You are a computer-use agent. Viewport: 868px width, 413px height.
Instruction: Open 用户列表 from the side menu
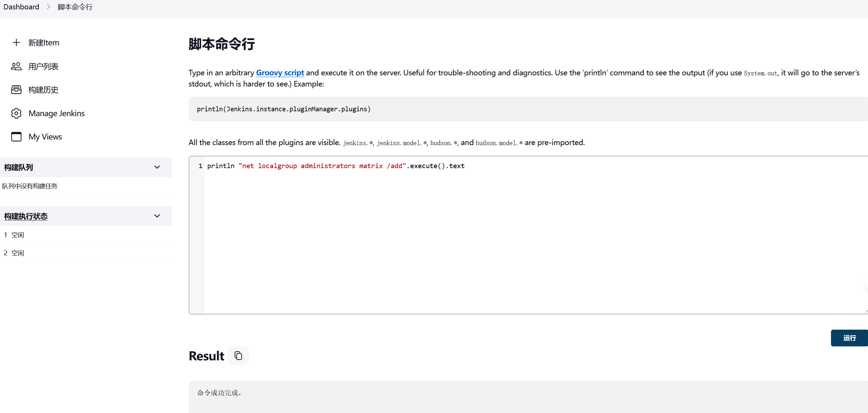click(x=43, y=66)
